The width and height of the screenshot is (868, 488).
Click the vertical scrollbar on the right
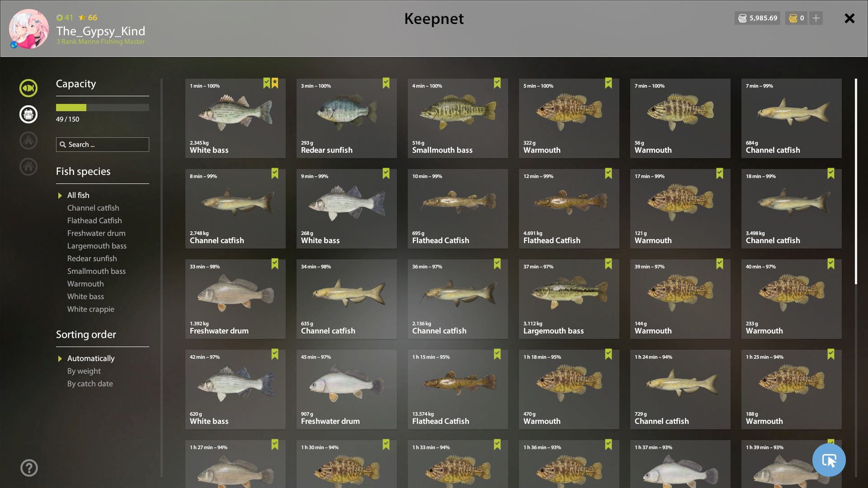(856, 182)
